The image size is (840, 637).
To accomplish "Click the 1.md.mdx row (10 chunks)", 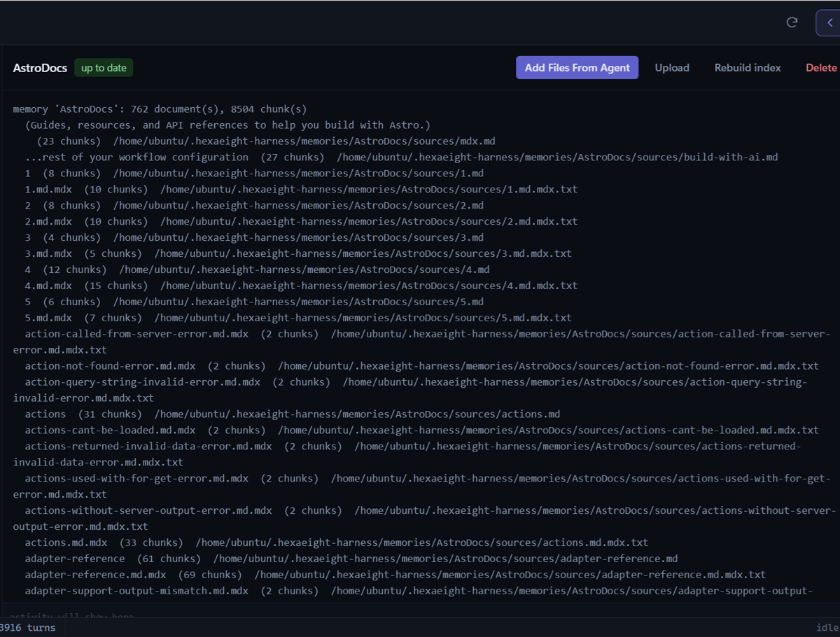I will click(301, 190).
